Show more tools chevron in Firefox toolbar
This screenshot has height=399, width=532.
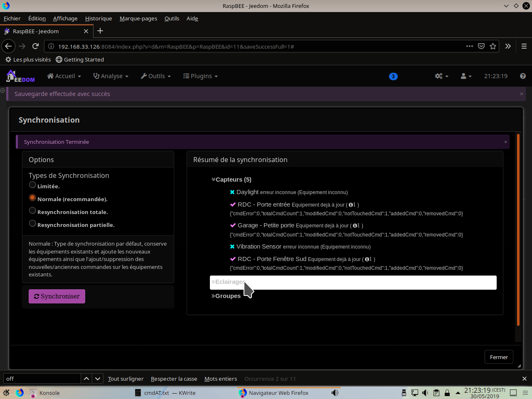(508, 46)
